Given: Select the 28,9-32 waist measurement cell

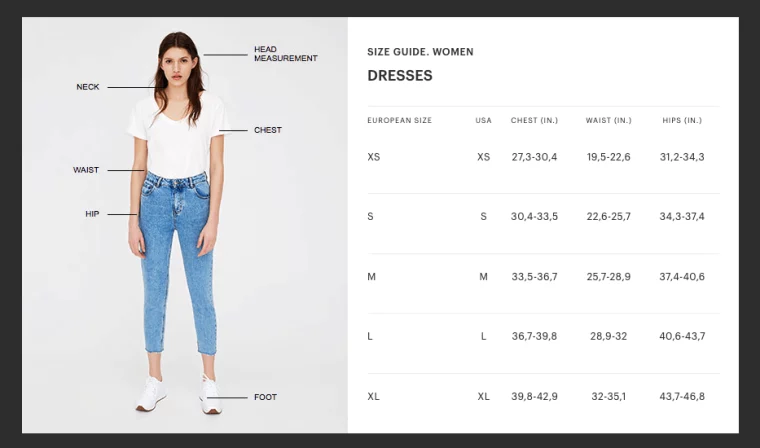Looking at the screenshot, I should pyautogui.click(x=608, y=337).
